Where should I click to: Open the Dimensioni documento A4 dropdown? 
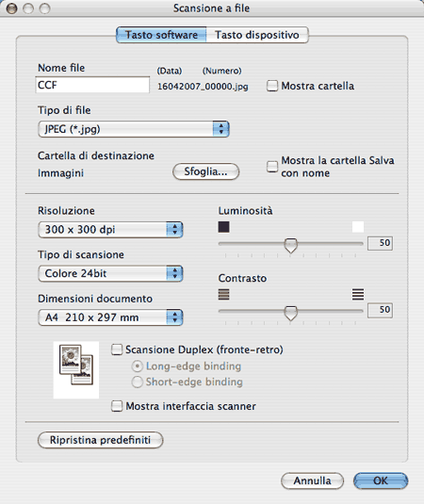110,317
